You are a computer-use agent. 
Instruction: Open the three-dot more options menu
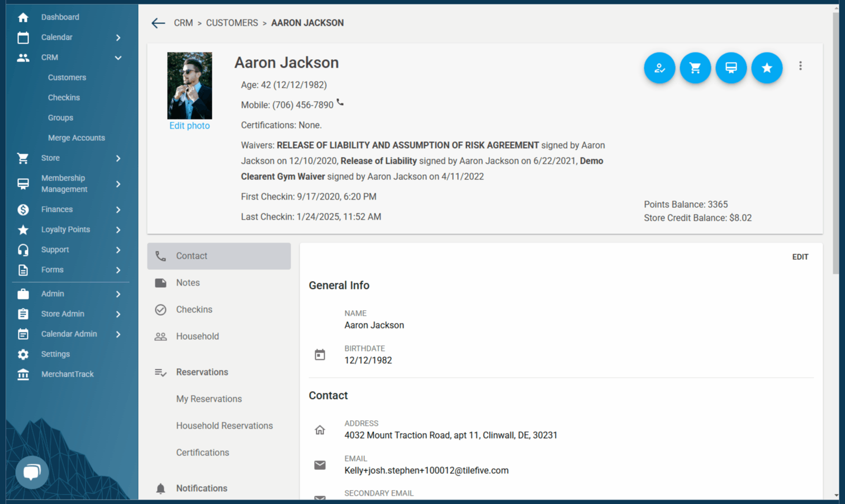[x=800, y=66]
